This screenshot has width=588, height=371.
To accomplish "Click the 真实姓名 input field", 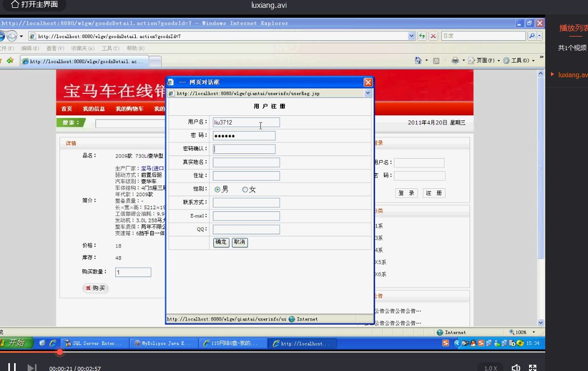I will [246, 162].
